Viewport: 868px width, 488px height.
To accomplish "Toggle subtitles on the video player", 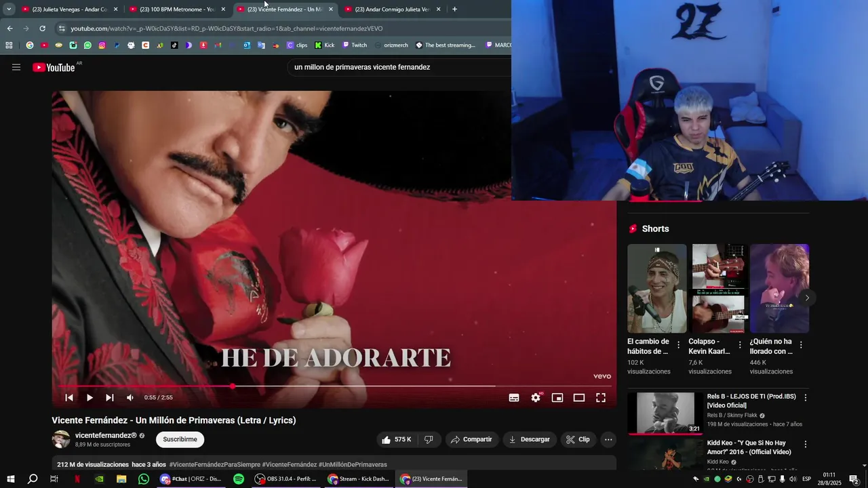I will [514, 398].
